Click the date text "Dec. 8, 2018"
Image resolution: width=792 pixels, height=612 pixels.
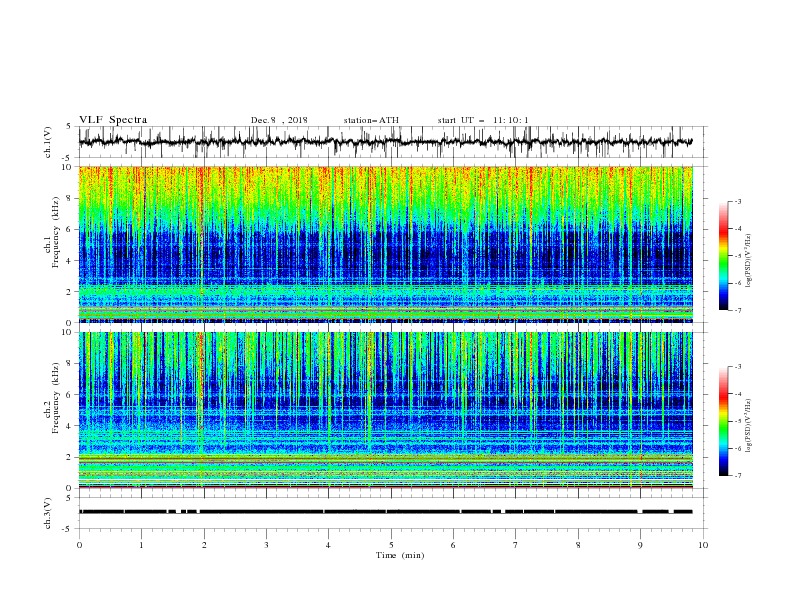(x=279, y=120)
